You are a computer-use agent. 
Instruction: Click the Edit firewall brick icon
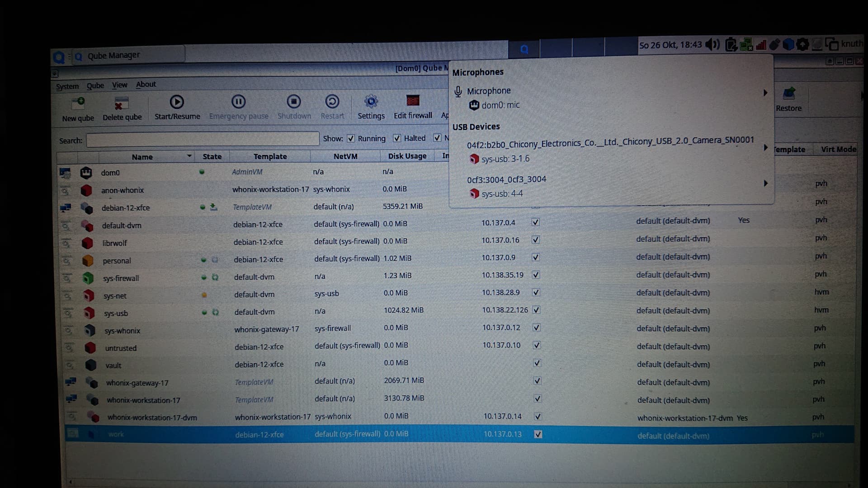[412, 100]
